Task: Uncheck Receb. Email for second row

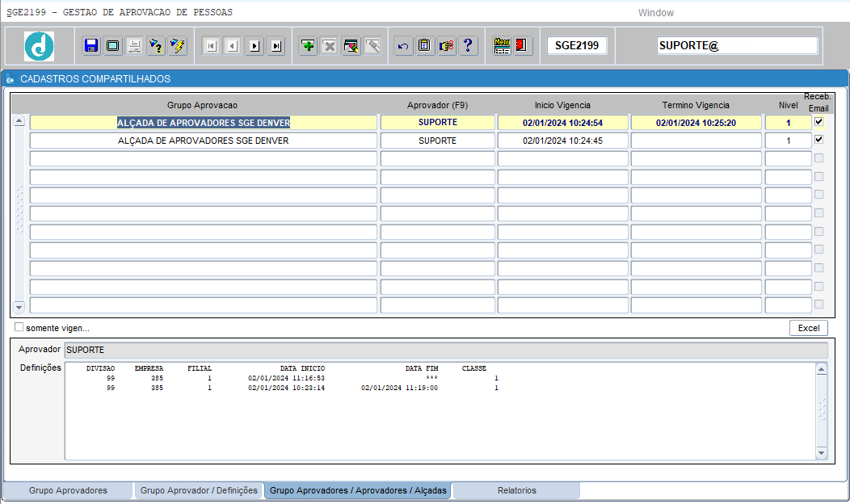Action: pos(818,140)
